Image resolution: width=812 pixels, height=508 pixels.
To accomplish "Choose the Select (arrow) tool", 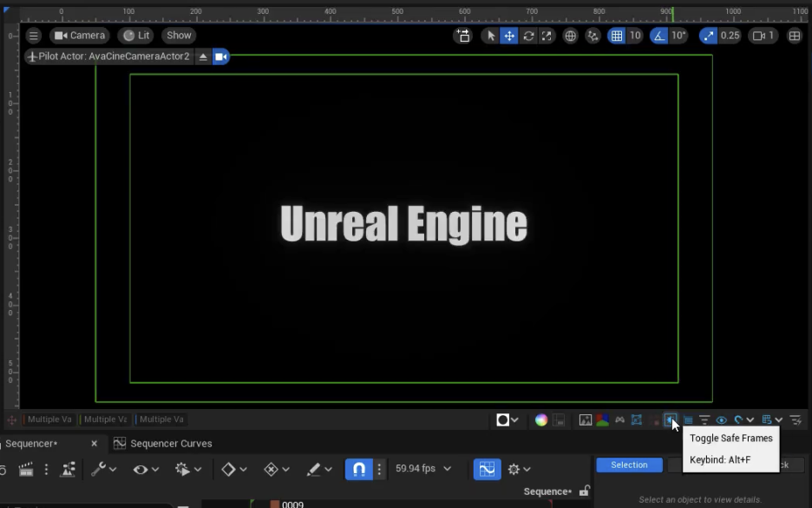I will click(x=491, y=36).
